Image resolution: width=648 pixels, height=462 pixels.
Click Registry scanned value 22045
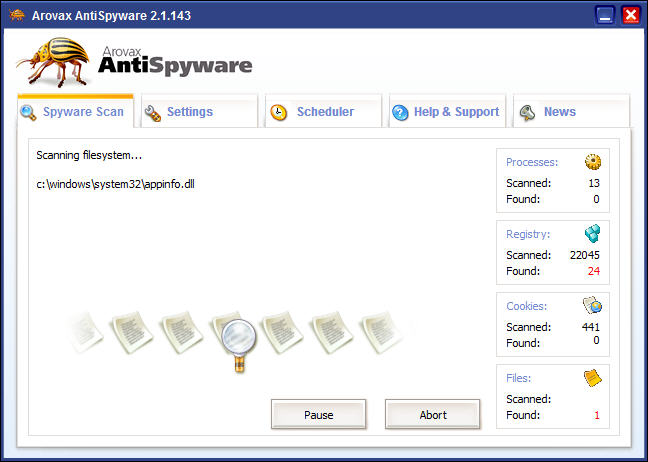[x=584, y=255]
